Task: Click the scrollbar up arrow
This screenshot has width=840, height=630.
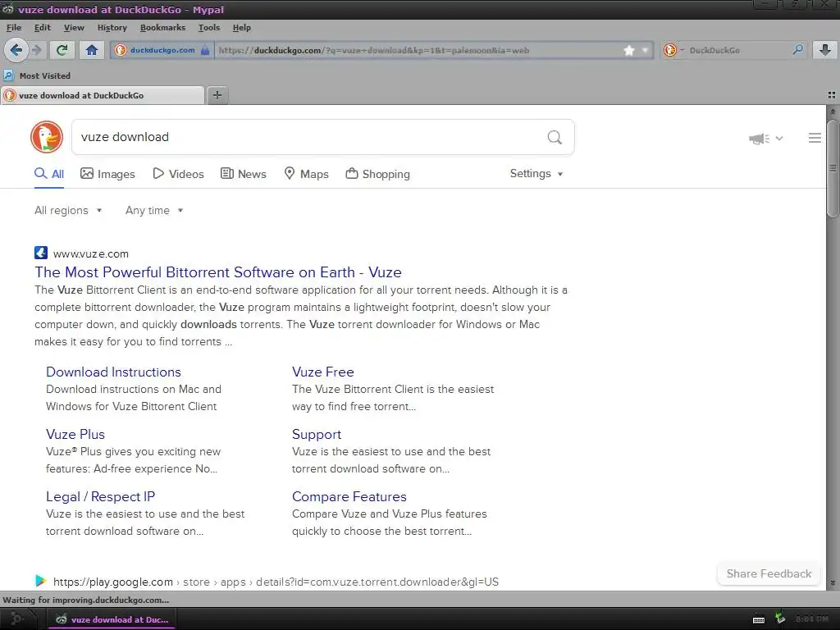Action: click(832, 112)
